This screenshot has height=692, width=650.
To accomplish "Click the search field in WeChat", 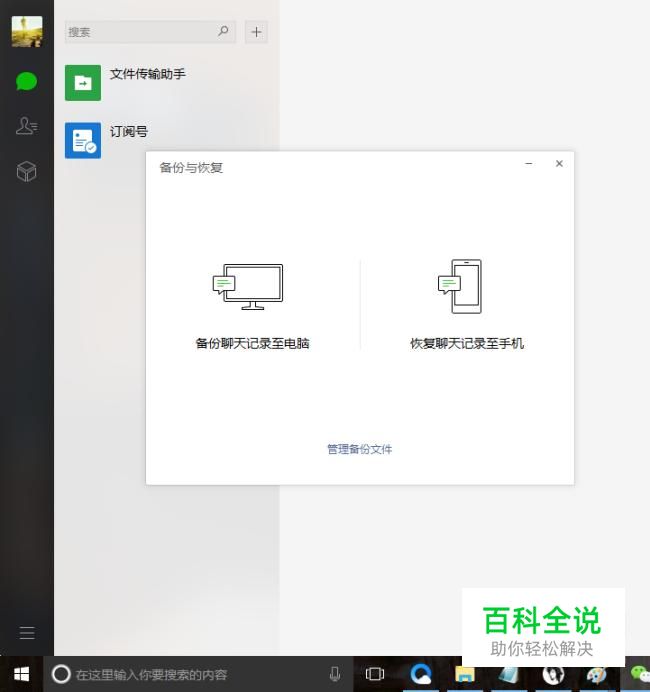I will (150, 32).
